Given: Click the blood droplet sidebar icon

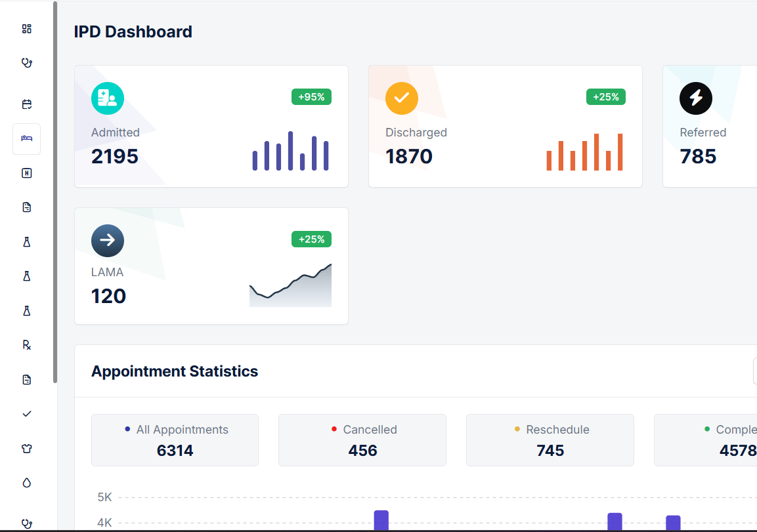Looking at the screenshot, I should (x=26, y=483).
